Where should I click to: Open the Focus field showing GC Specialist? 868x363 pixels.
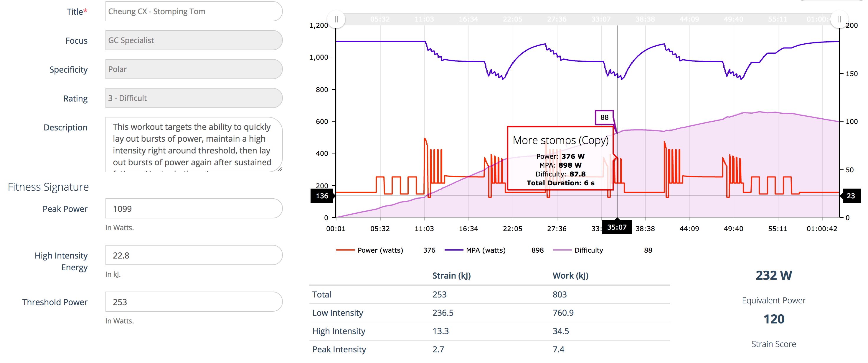[x=194, y=40]
